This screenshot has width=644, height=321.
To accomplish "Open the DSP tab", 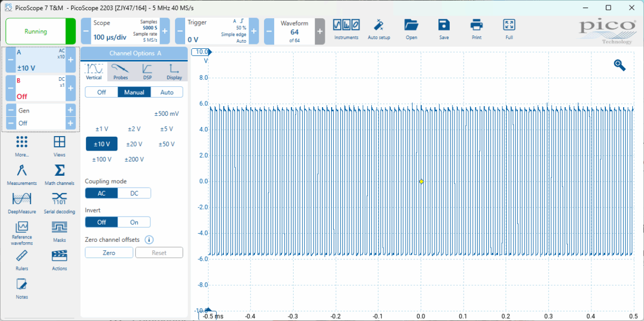I will point(147,71).
